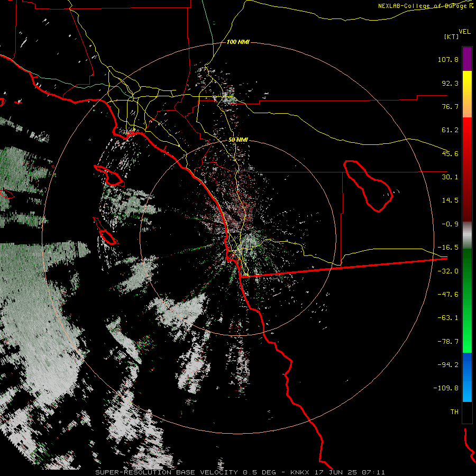Click the 92.3 velocity scale value

pos(450,83)
